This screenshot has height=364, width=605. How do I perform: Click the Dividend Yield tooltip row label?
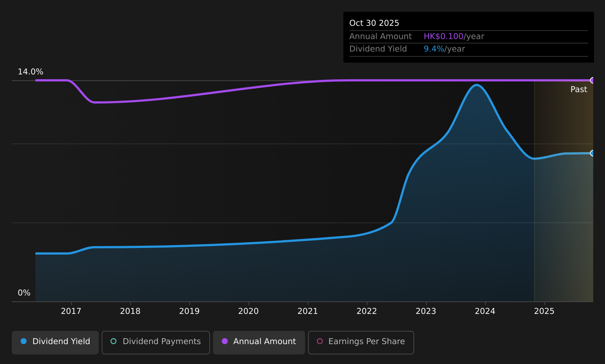[x=378, y=49]
